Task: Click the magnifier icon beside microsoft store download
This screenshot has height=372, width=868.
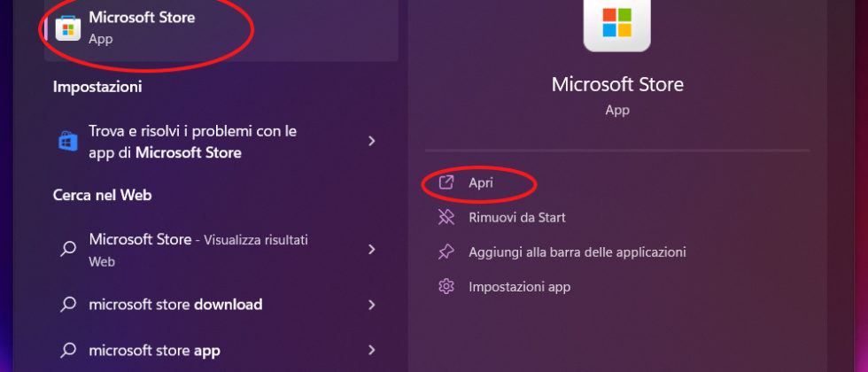Action: click(68, 305)
